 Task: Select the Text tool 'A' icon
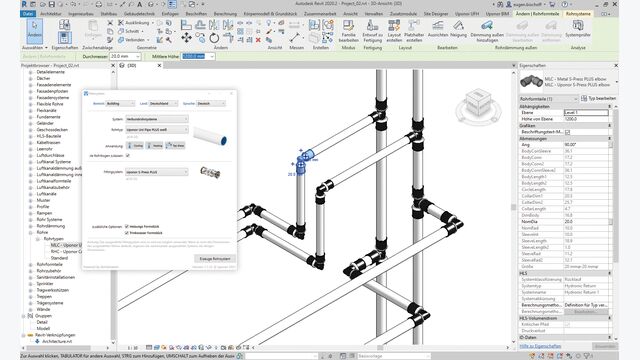[140, 4]
